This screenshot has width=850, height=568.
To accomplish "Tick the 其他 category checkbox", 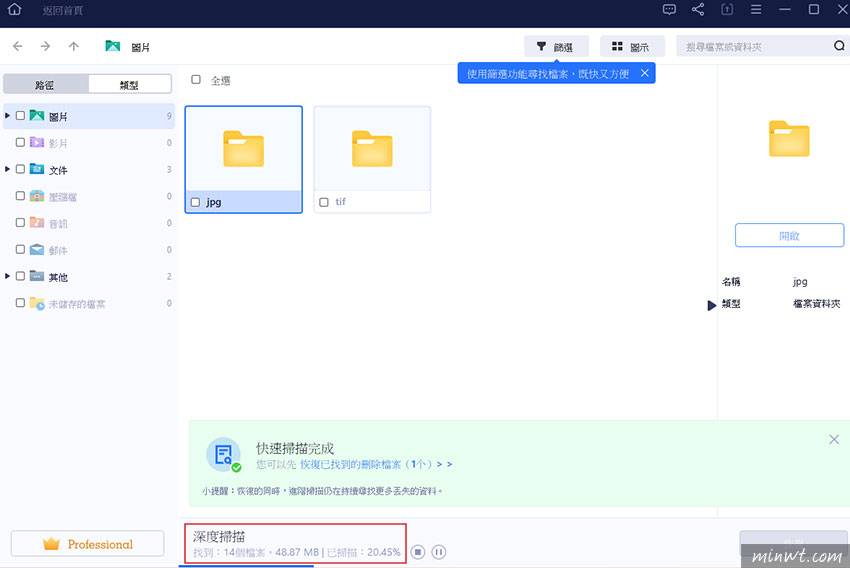I will [20, 276].
